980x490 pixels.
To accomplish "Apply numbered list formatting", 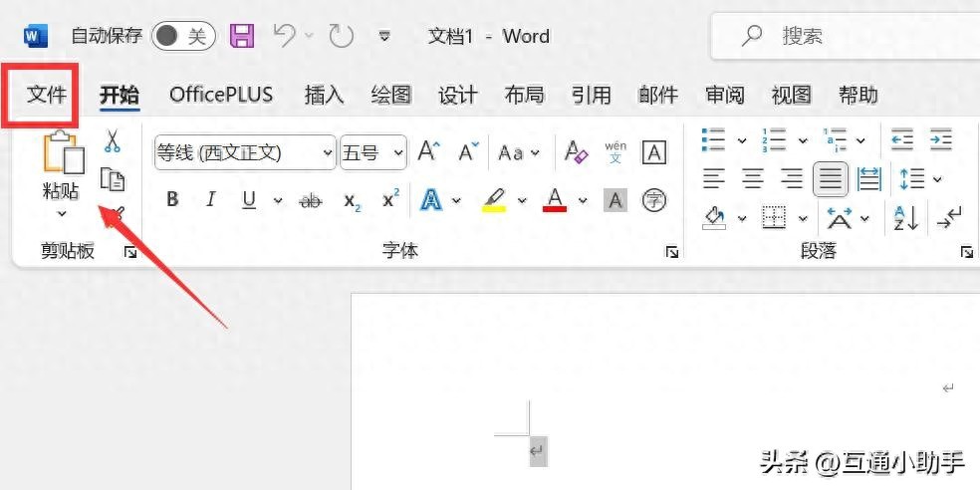I will (774, 140).
